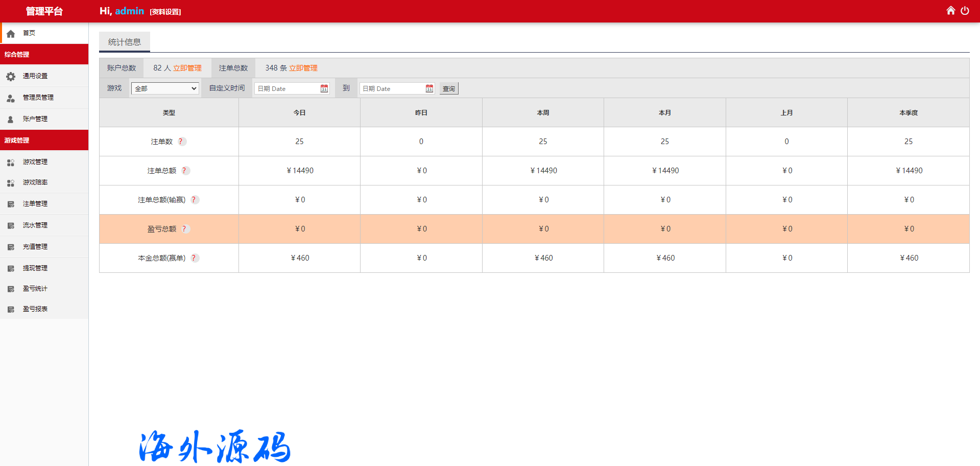Click the power logout icon
Image resolution: width=980 pixels, height=466 pixels.
(965, 11)
